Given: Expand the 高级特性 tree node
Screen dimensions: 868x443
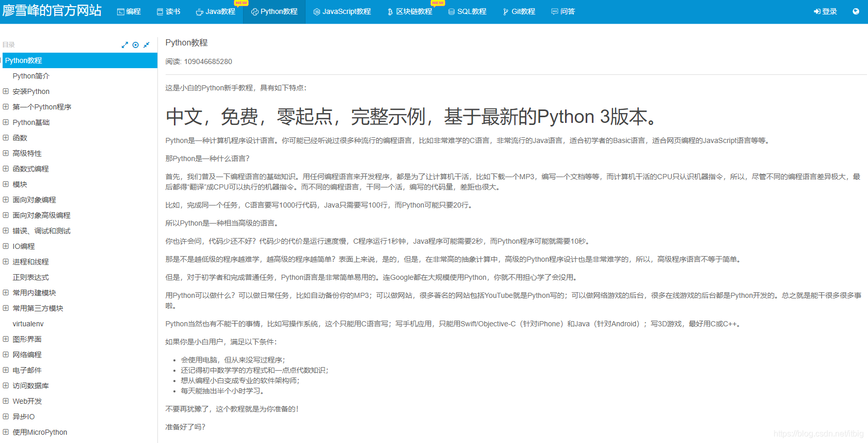Looking at the screenshot, I should click(6, 153).
